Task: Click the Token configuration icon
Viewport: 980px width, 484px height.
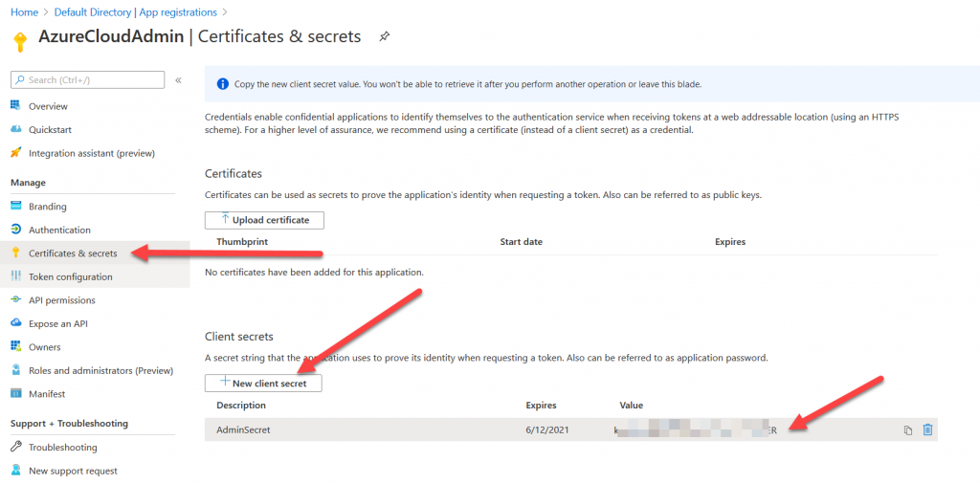Action: 16,276
